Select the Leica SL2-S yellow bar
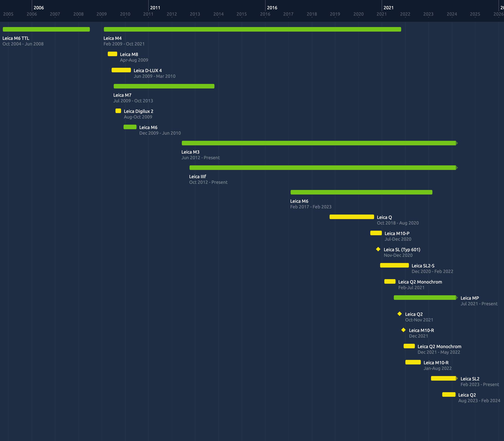 tap(394, 265)
